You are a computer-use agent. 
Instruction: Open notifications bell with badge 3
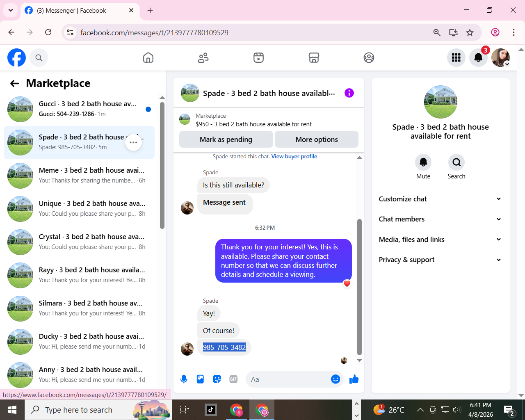click(478, 58)
